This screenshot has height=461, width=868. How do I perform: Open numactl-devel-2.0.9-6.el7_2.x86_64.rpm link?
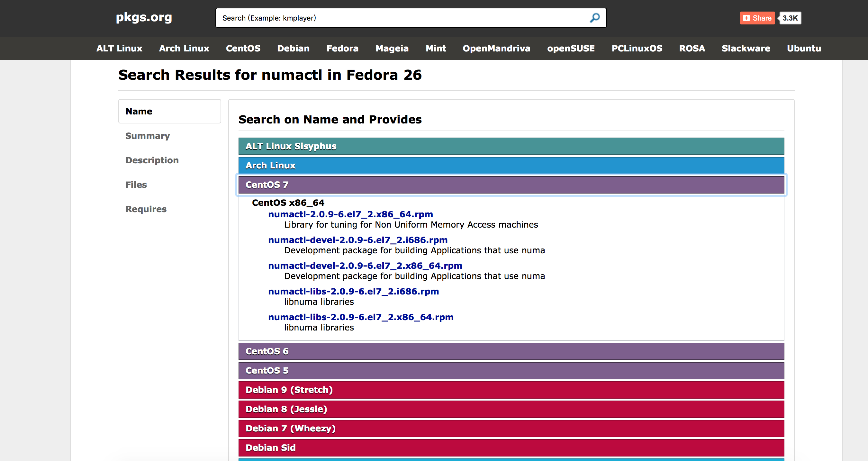tap(365, 266)
